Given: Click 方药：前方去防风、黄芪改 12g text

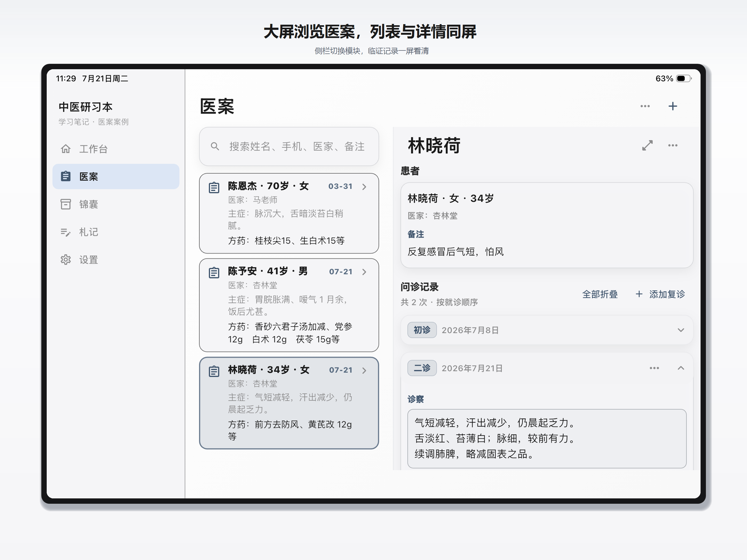Looking at the screenshot, I should pos(290,424).
